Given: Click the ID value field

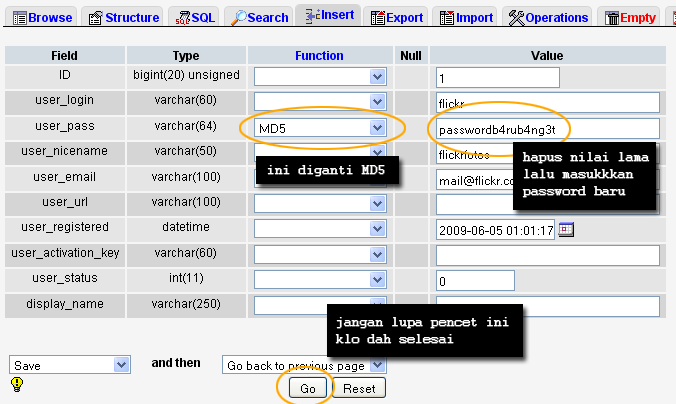Looking at the screenshot, I should coord(498,78).
